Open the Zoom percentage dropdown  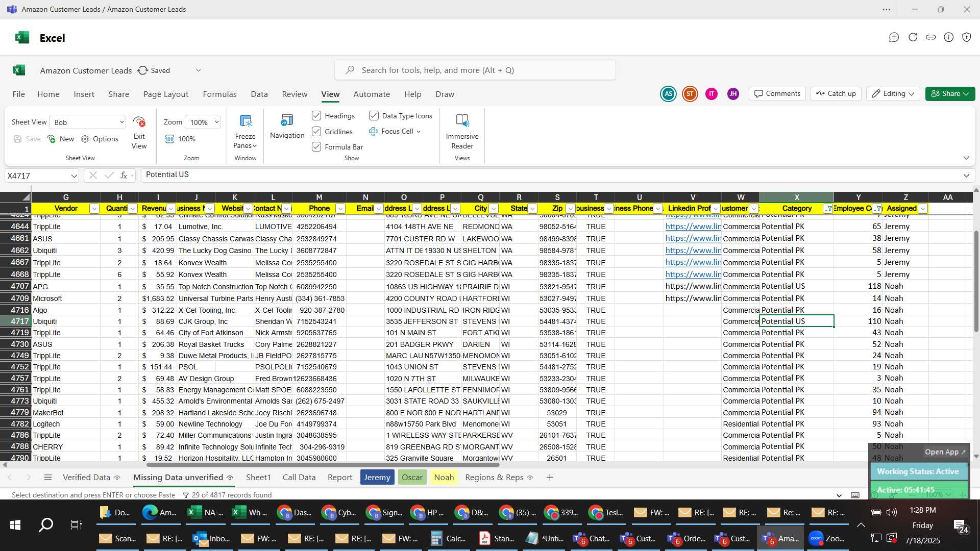pos(203,122)
